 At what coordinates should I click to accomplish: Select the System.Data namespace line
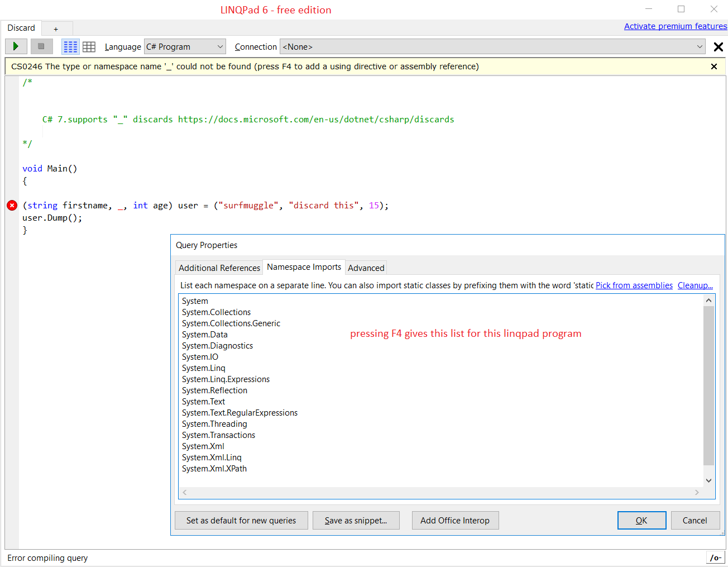tap(205, 335)
